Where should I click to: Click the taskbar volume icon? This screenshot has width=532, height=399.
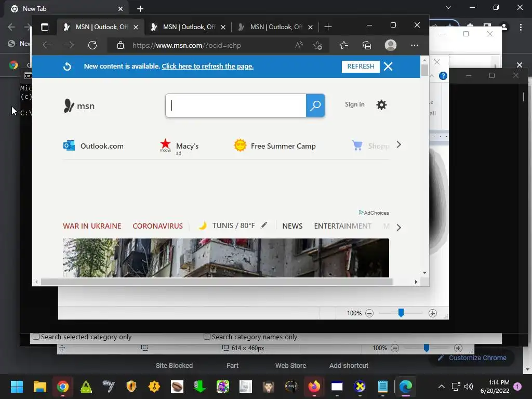click(469, 387)
